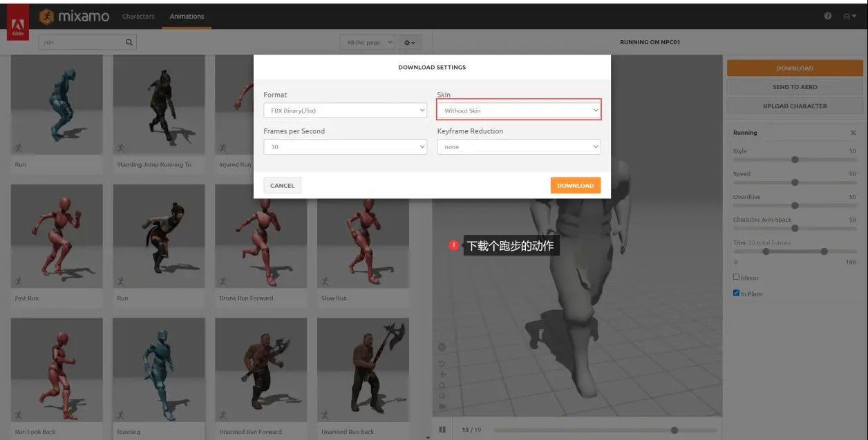Adjust the Character Arm-Space slider
868x440 pixels.
(795, 228)
